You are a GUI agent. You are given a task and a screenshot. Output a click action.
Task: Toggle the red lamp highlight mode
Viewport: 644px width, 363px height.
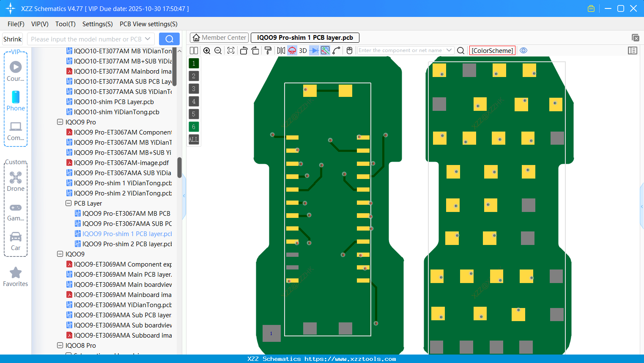(292, 50)
